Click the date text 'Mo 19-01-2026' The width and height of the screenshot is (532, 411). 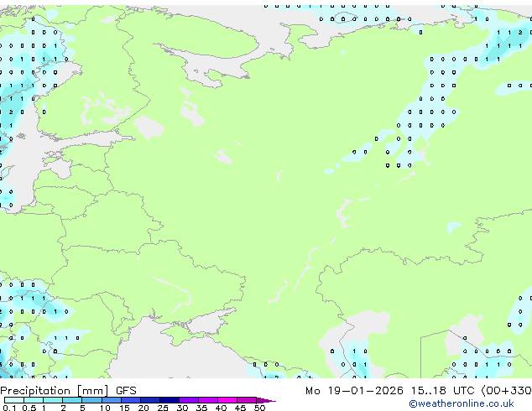(x=354, y=391)
